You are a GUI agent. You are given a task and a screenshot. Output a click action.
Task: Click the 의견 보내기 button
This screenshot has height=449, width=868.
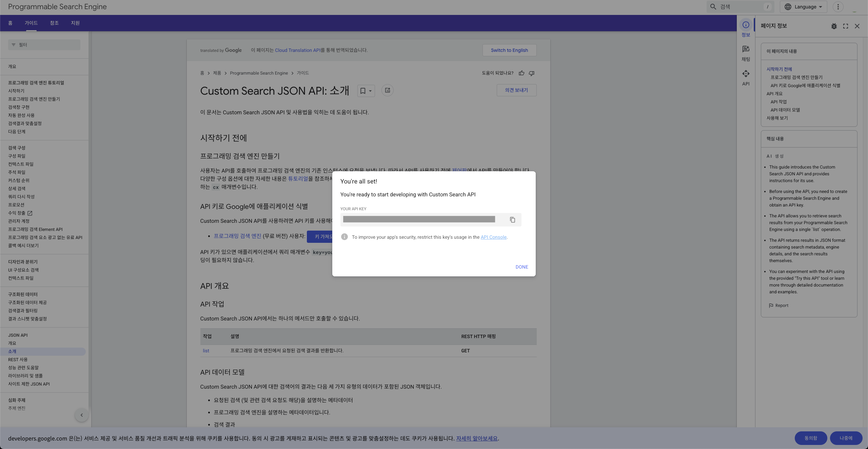[x=516, y=90]
